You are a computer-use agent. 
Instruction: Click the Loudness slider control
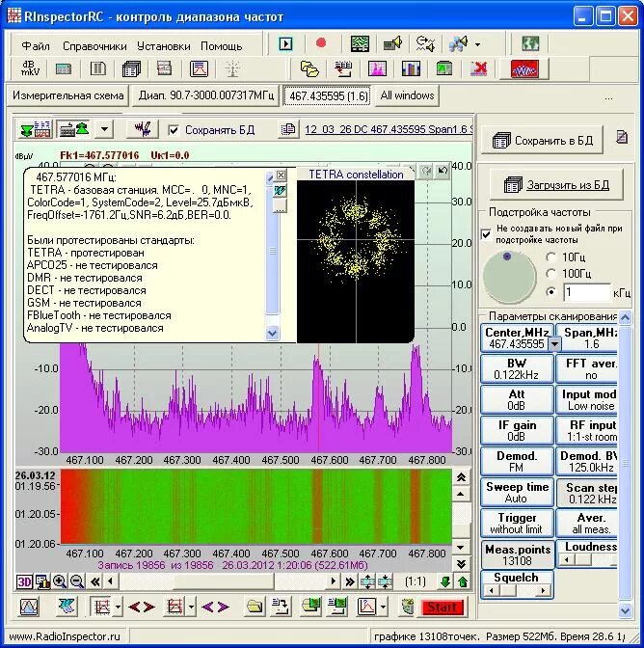(587, 559)
